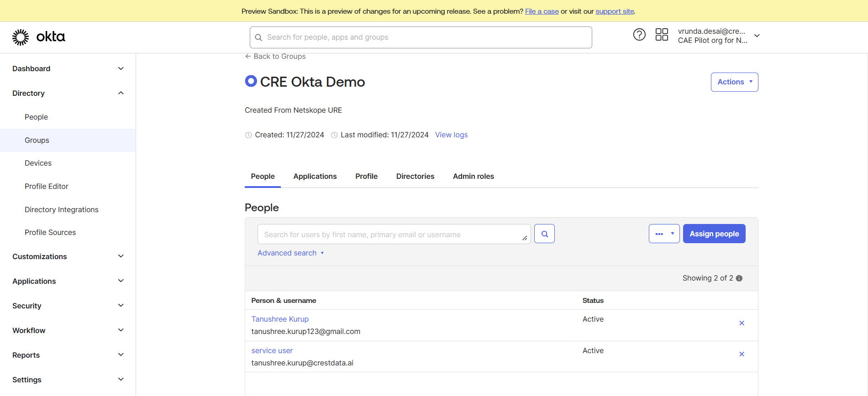Click the Status column header
The image size is (868, 396).
[x=593, y=301]
